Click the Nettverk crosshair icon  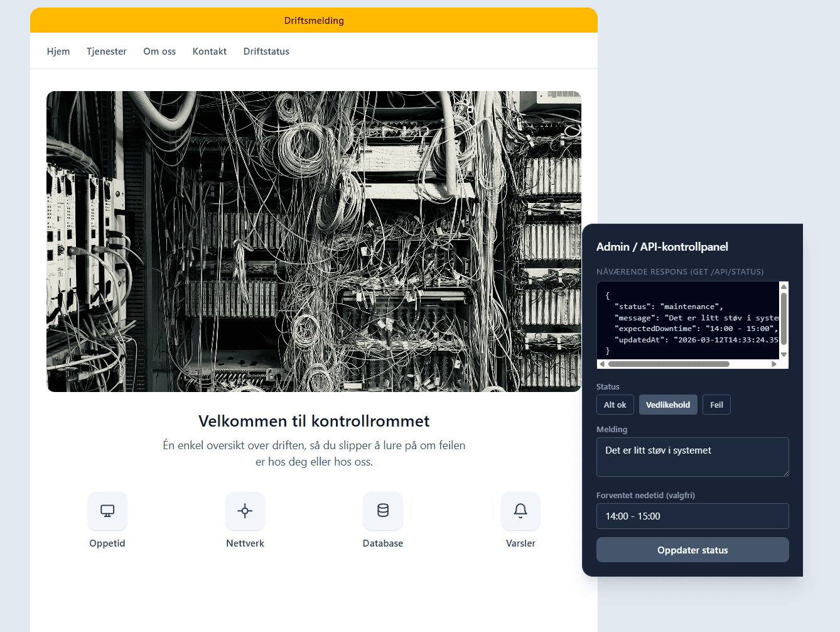[245, 511]
